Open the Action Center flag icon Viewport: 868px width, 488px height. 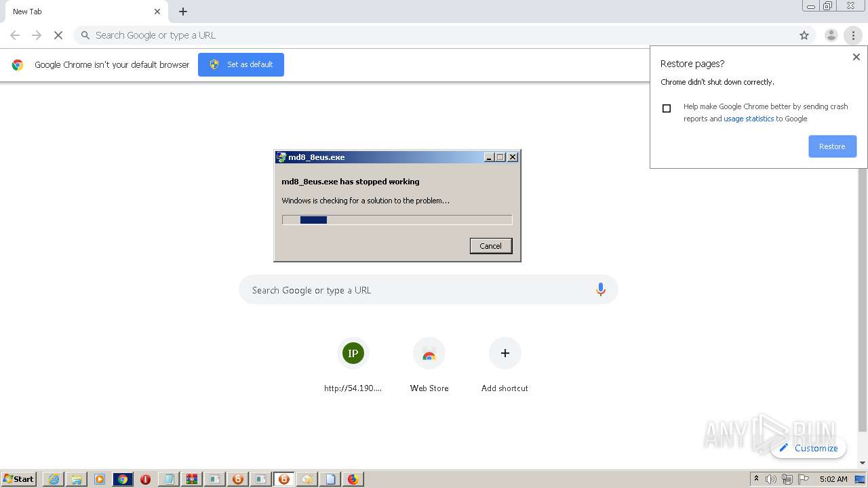803,479
